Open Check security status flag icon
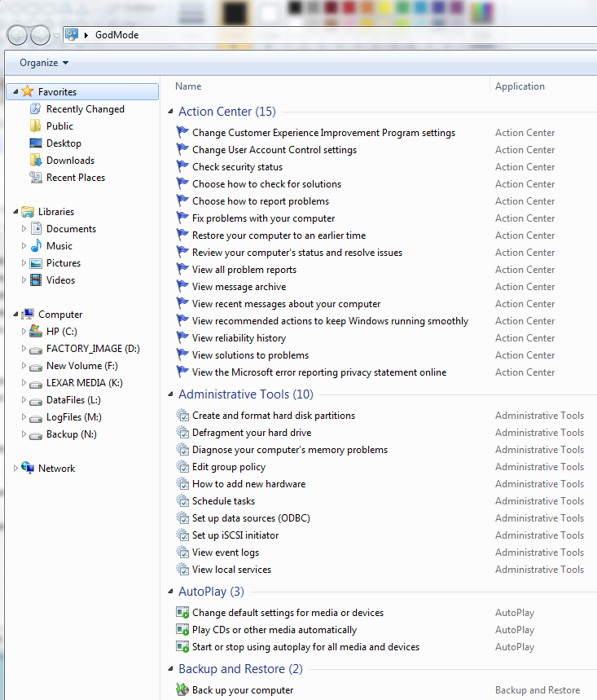Screen dimensions: 597x700 [x=182, y=166]
